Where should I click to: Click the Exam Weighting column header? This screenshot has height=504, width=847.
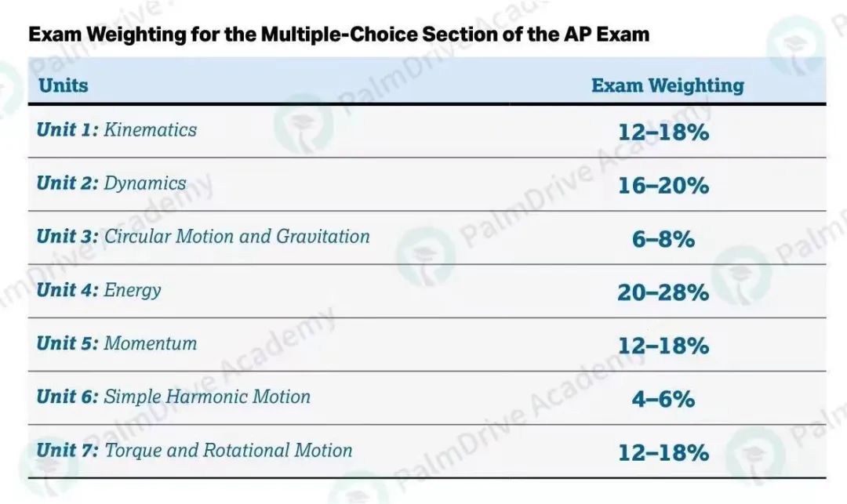(x=667, y=85)
